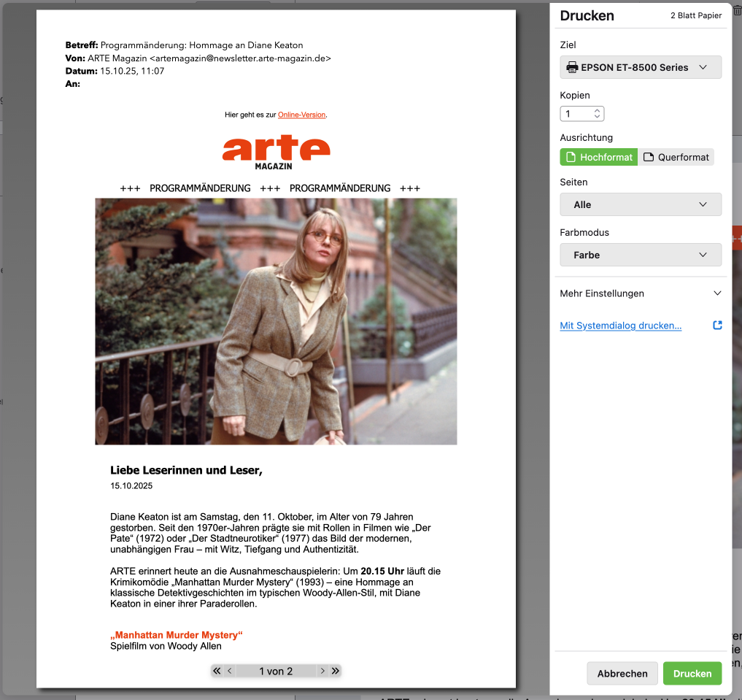The image size is (742, 700).
Task: Go to previous page in preview
Action: pos(230,671)
